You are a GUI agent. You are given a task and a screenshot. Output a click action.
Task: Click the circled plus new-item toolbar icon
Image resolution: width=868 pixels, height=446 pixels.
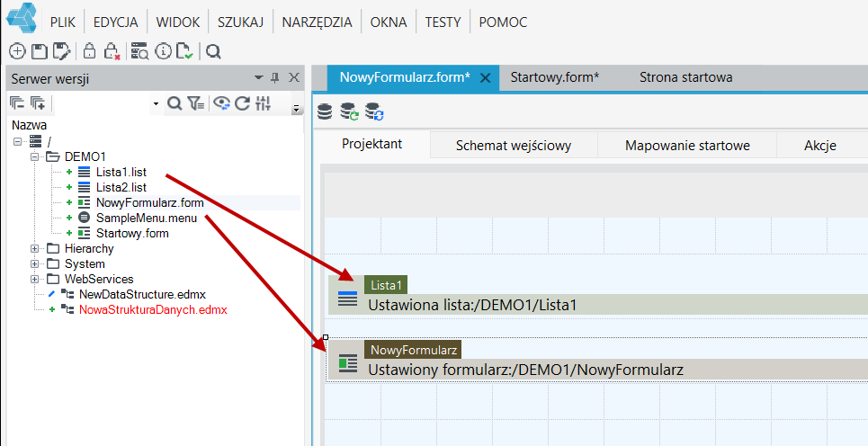pyautogui.click(x=18, y=52)
